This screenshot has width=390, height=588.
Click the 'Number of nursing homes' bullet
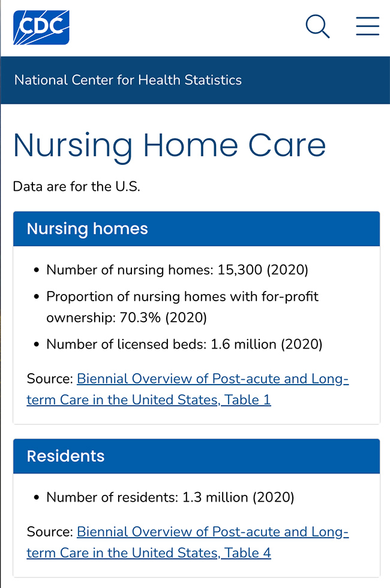click(x=176, y=269)
